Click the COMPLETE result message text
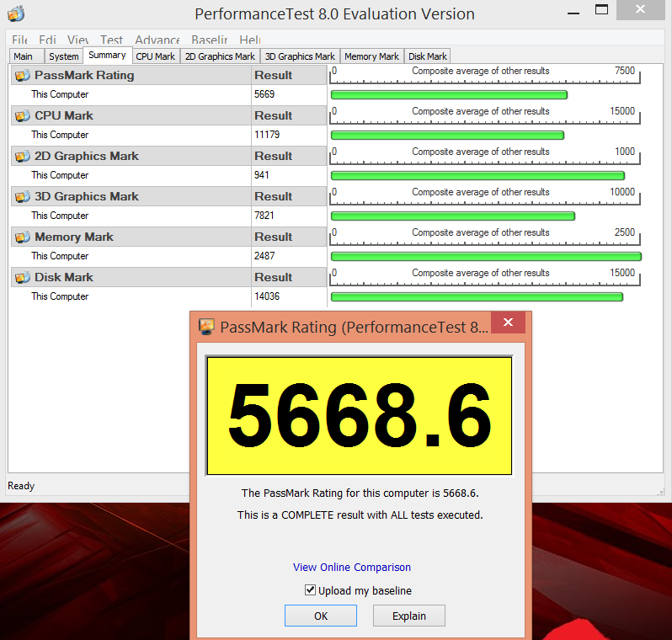The image size is (672, 640). (x=360, y=515)
